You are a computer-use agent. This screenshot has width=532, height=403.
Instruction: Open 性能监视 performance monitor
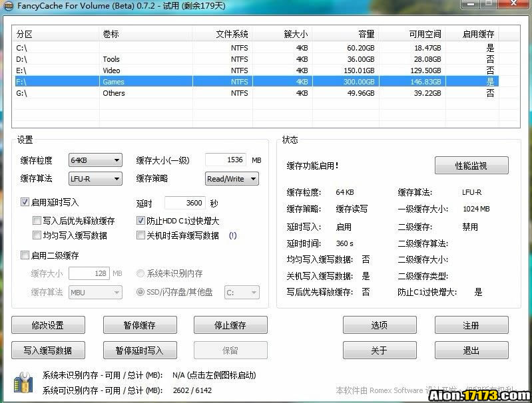point(471,166)
